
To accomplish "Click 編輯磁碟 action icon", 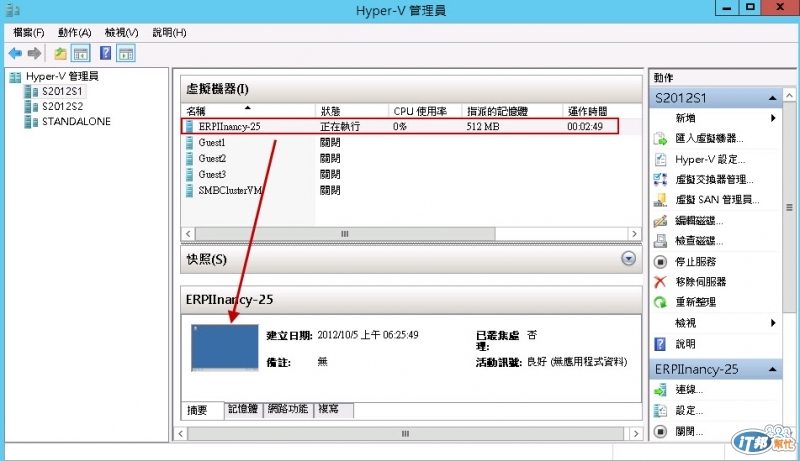I will (660, 220).
